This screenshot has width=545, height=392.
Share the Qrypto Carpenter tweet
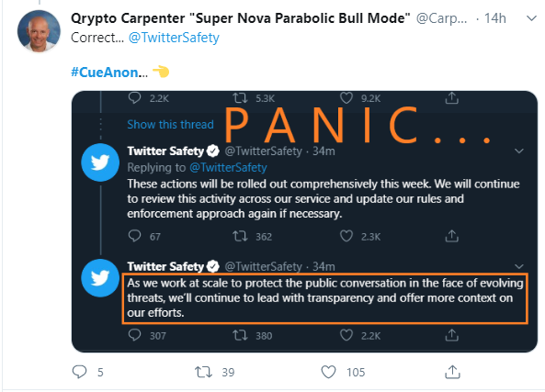click(452, 372)
